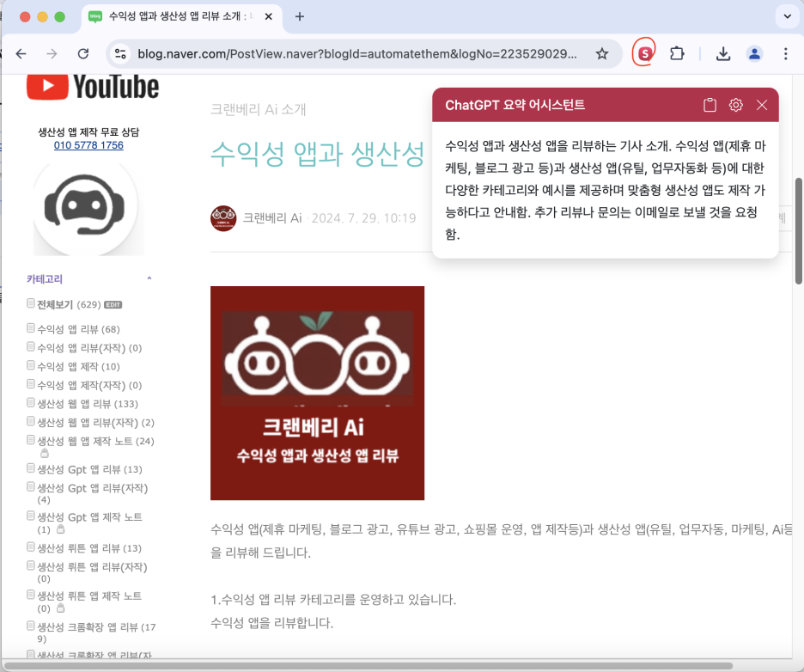Click the browser forward arrow
The image size is (804, 672).
[52, 54]
